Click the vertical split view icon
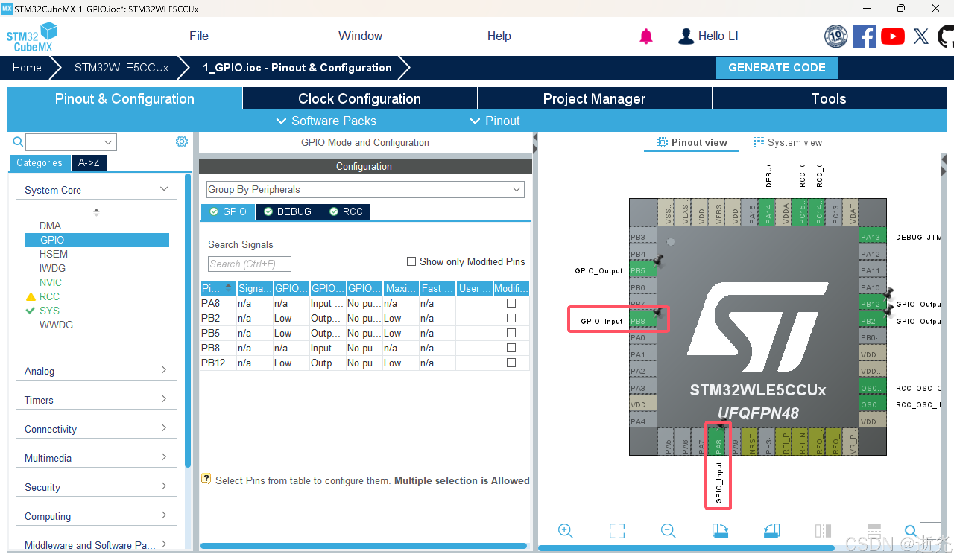This screenshot has width=954, height=560. point(822,531)
